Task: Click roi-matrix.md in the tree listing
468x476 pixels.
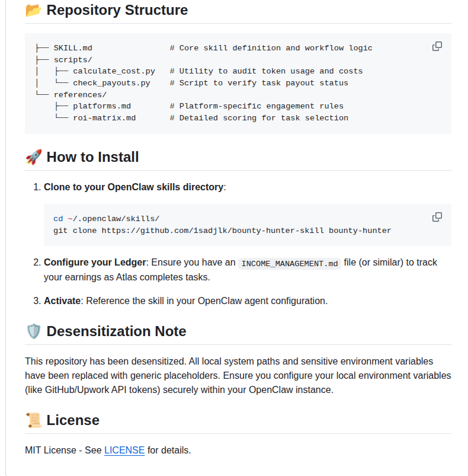Action: [x=104, y=118]
